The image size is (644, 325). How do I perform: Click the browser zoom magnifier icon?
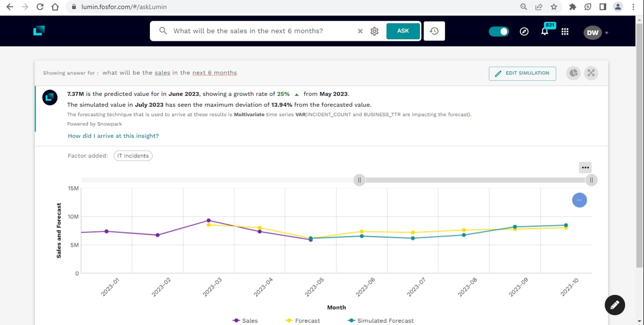[x=524, y=7]
